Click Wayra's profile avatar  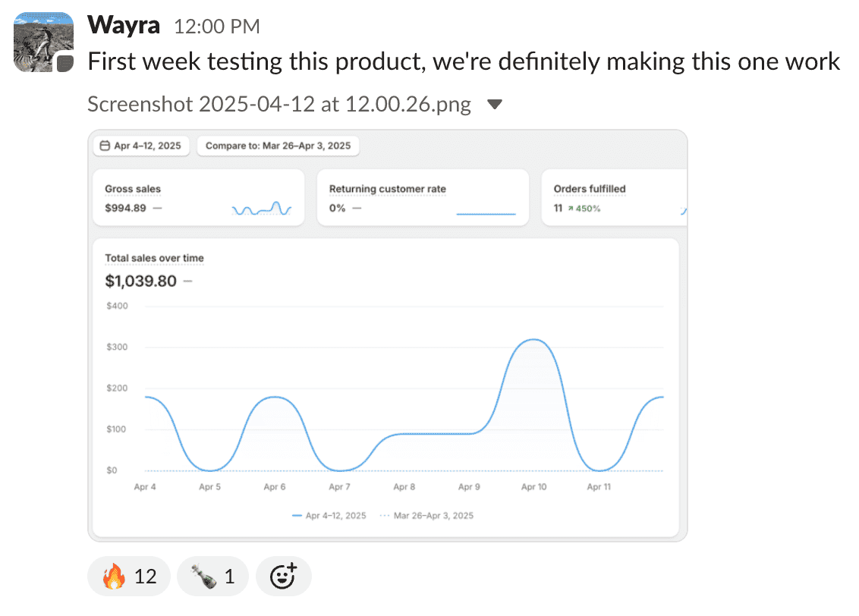(43, 42)
